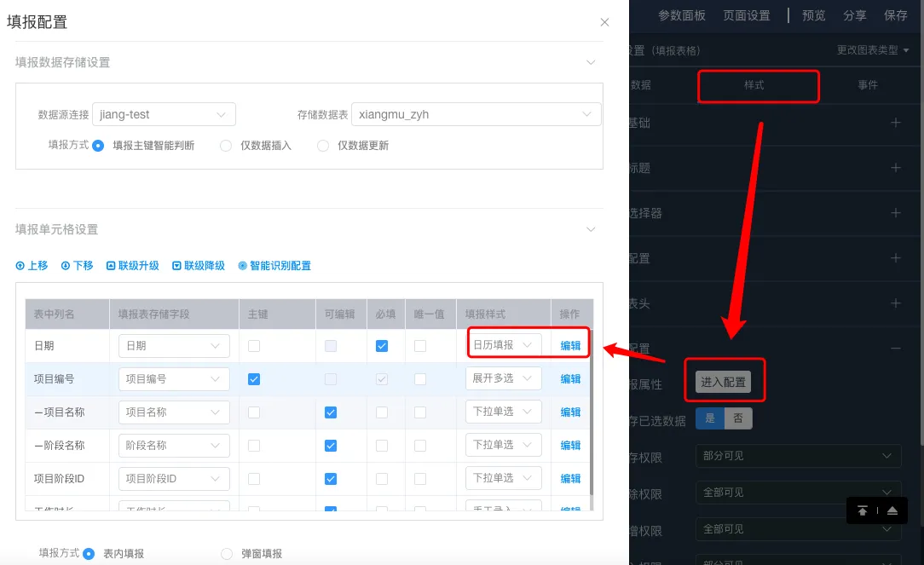Viewport: 924px width, 565px height.
Task: Select 仅数据插入 radio option
Action: (226, 146)
